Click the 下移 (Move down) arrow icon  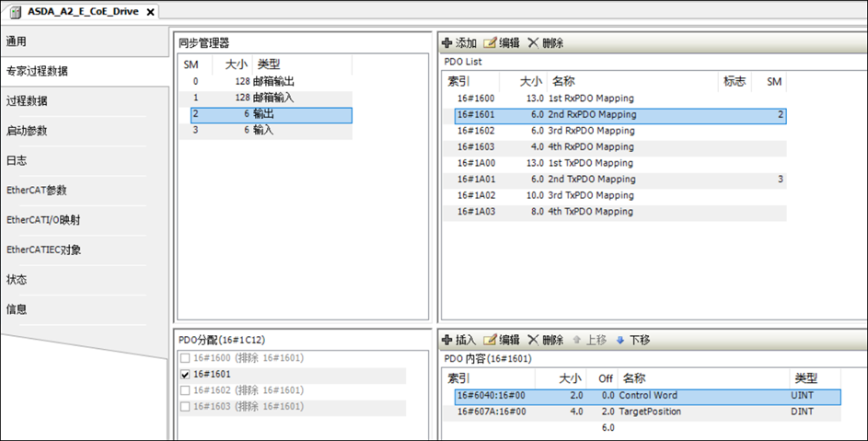pos(619,340)
